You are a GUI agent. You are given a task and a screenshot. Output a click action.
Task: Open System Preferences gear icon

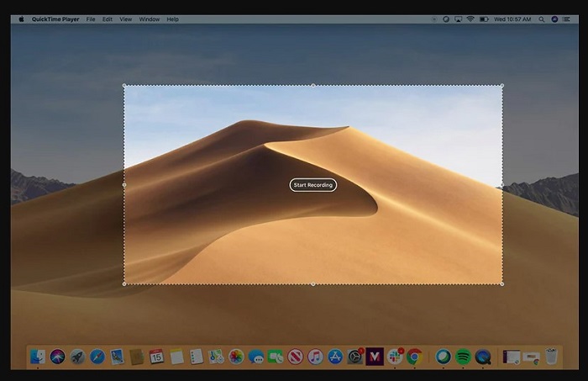(354, 357)
